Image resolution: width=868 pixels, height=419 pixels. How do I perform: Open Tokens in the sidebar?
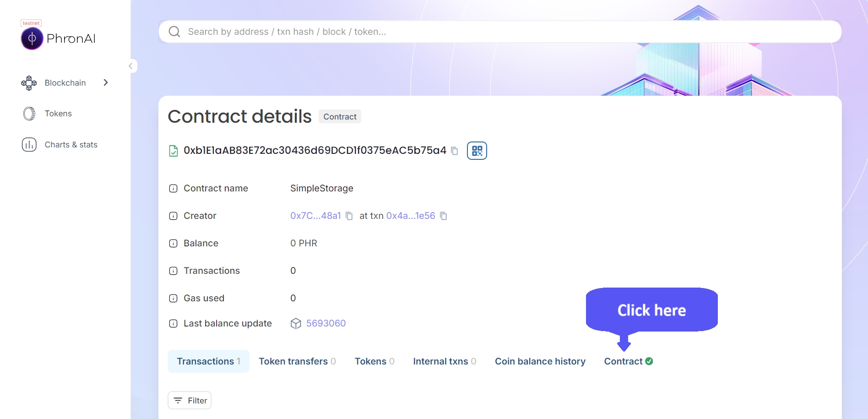(58, 114)
